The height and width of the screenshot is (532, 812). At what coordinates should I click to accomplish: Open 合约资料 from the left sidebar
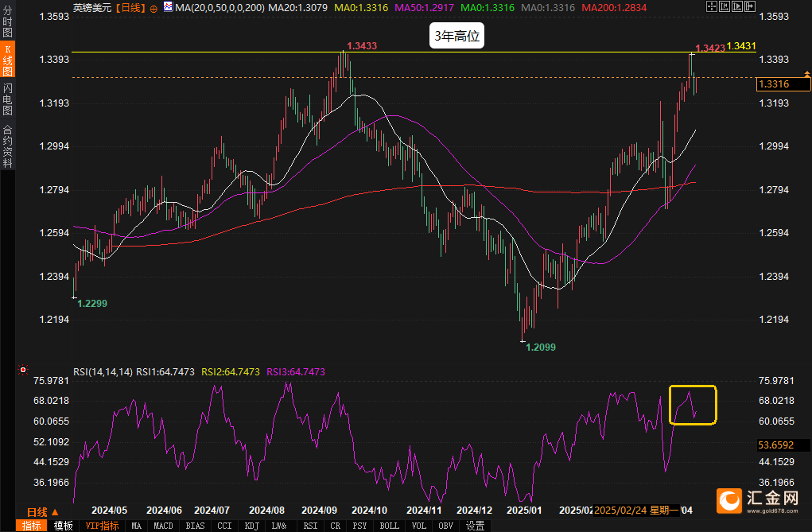8,146
